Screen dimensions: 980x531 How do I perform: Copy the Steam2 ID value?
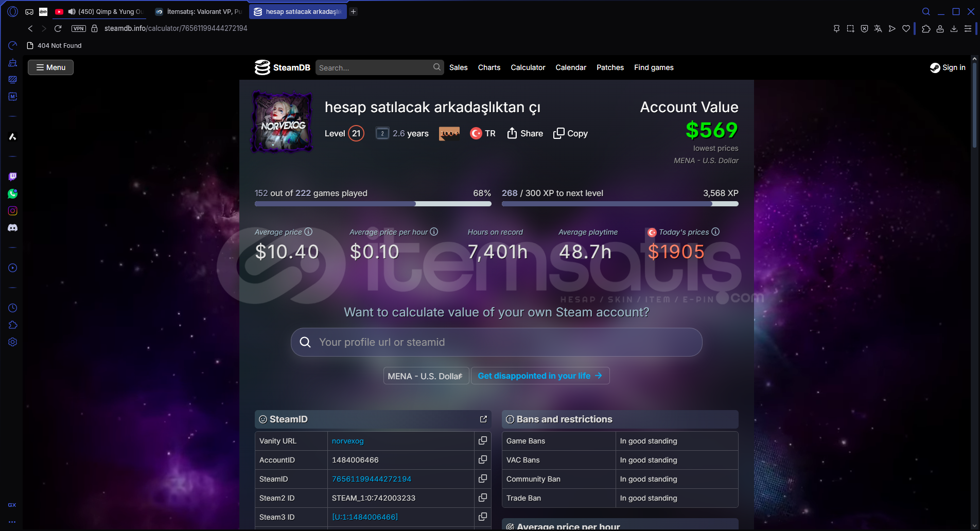click(483, 498)
